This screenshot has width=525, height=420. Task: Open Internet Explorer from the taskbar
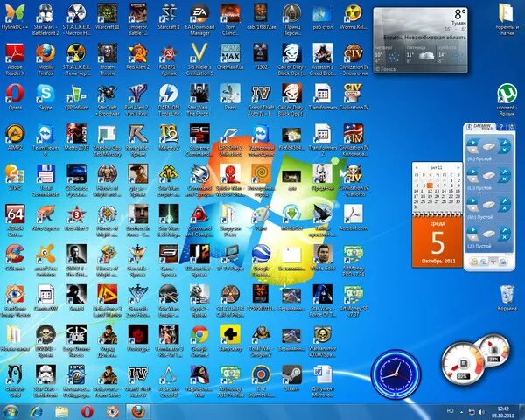click(x=36, y=411)
